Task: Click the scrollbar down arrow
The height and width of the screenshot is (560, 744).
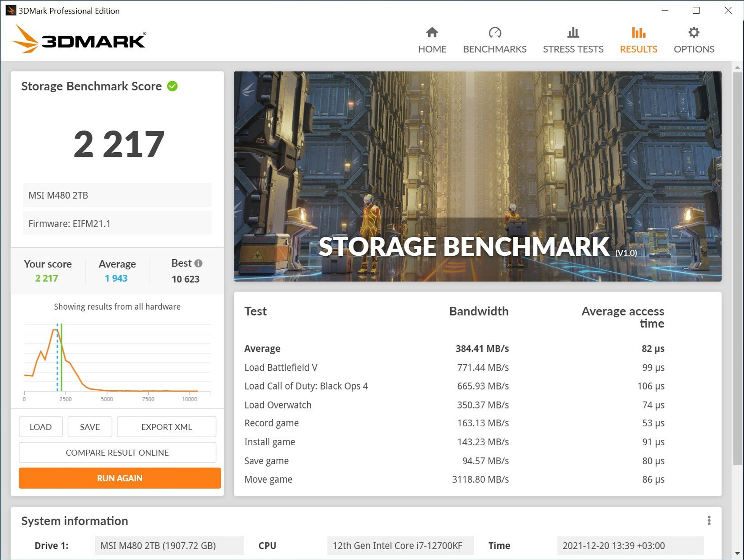Action: coord(737,553)
